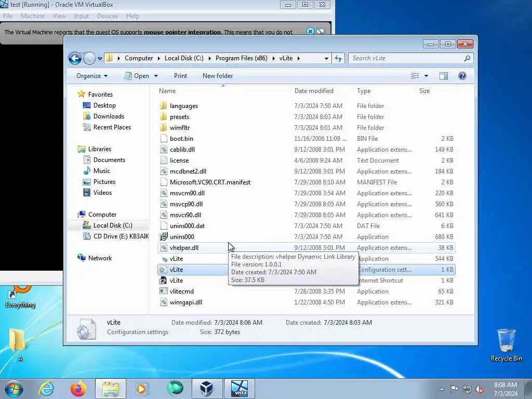Select the msvcm90.dll file icon
The image size is (532, 399).
click(164, 193)
